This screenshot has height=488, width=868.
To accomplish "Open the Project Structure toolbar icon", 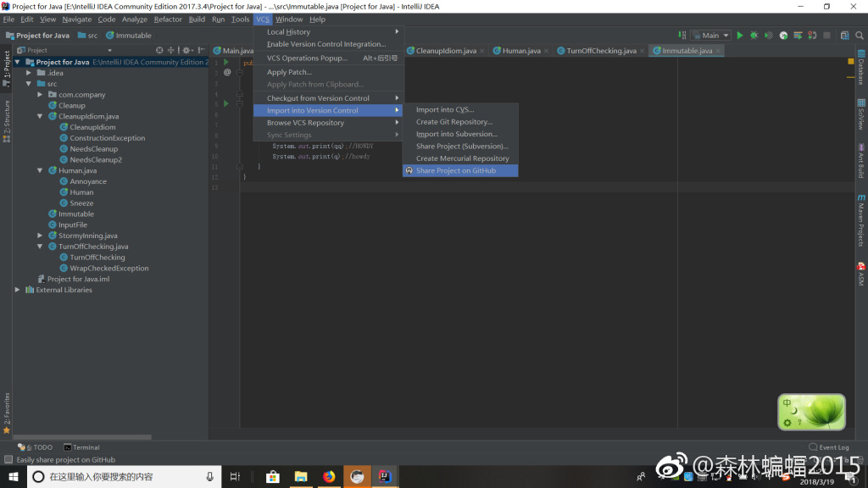I will point(845,36).
